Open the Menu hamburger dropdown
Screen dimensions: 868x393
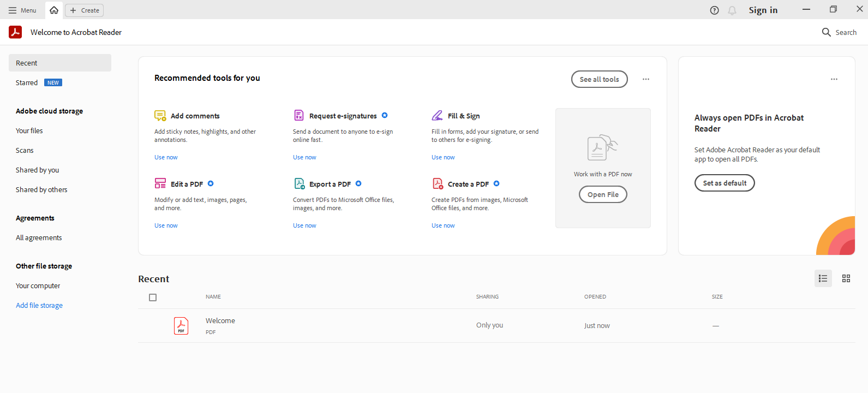(x=22, y=10)
